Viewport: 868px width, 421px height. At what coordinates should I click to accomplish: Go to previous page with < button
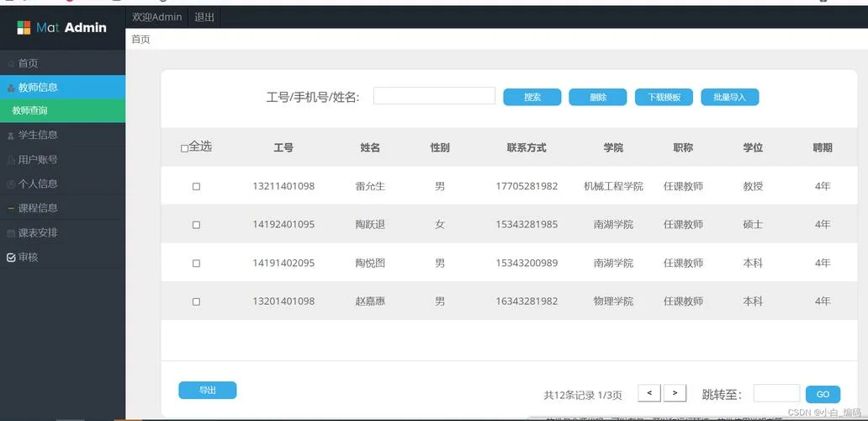click(649, 392)
